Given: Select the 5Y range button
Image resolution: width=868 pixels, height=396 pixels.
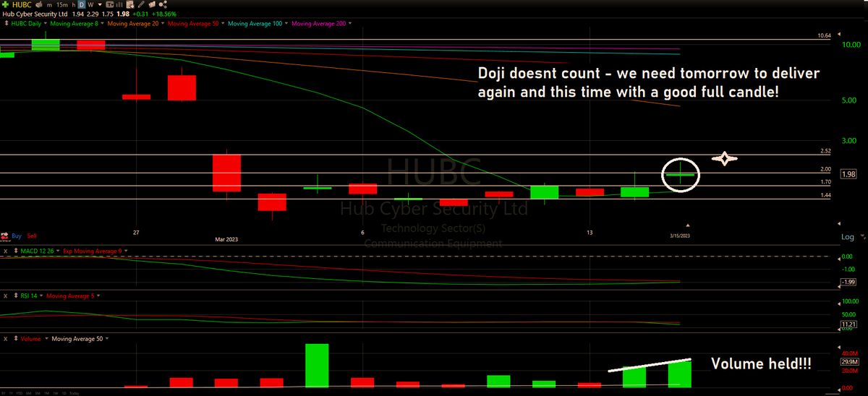Looking at the screenshot, I should [4, 393].
